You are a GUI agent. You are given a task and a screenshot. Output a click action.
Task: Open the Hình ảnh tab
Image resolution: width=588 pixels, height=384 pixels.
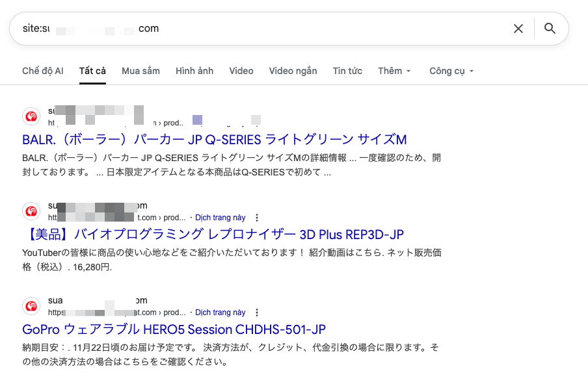(x=194, y=71)
